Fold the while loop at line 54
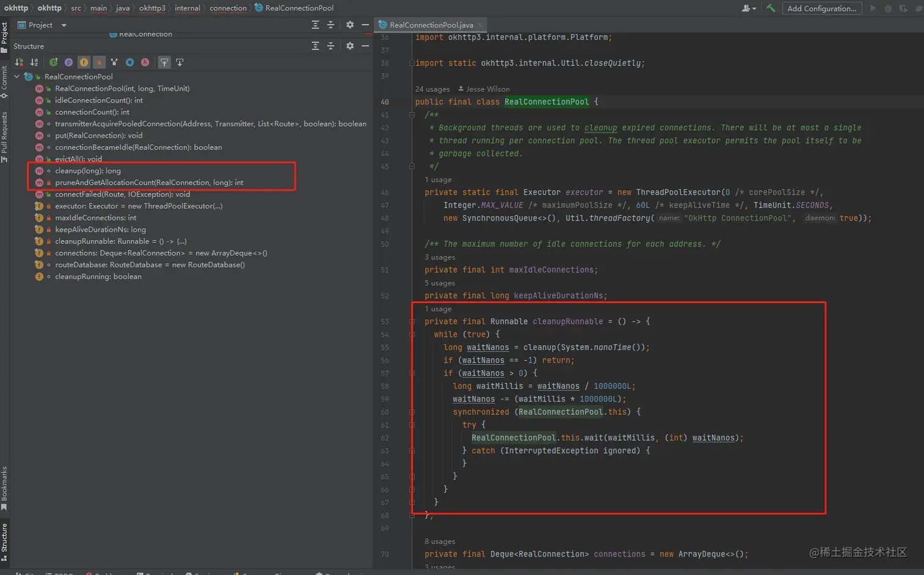The height and width of the screenshot is (575, 924). point(412,334)
